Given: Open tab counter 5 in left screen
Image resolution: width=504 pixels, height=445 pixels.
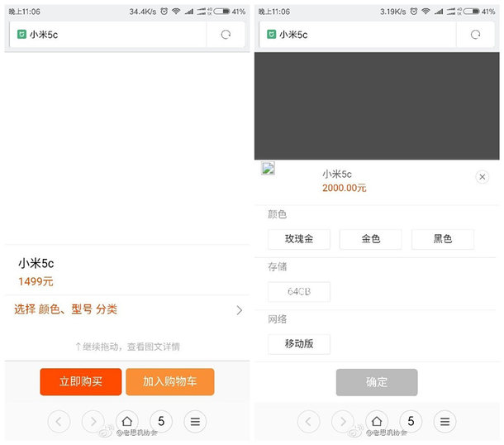Looking at the screenshot, I should (161, 421).
